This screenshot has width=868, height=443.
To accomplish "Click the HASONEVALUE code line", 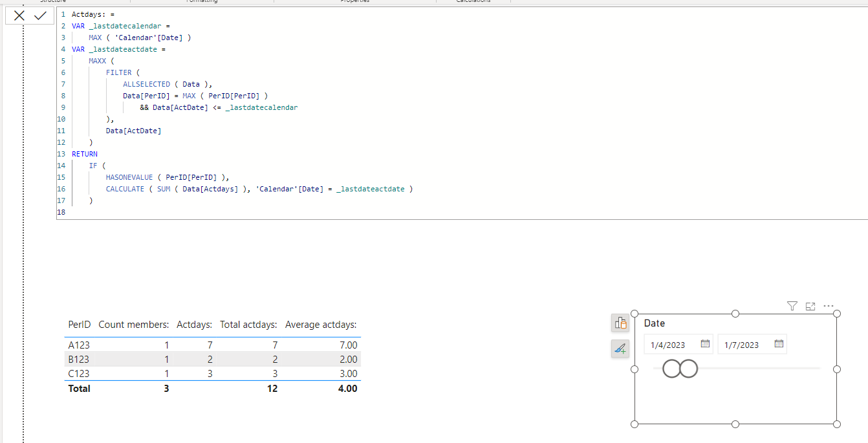I will pos(168,177).
